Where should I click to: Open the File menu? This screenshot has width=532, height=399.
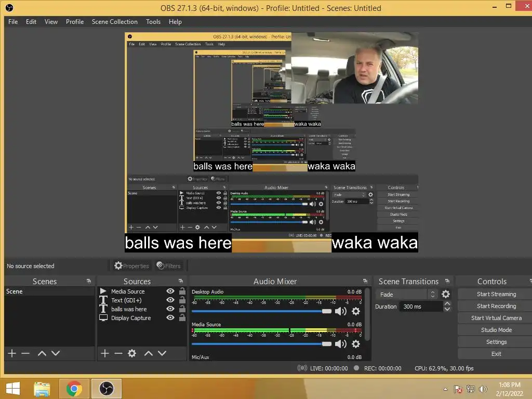point(13,22)
